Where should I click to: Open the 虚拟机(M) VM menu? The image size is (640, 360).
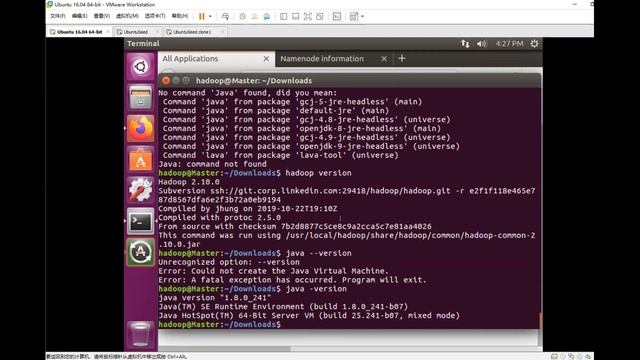click(x=127, y=16)
